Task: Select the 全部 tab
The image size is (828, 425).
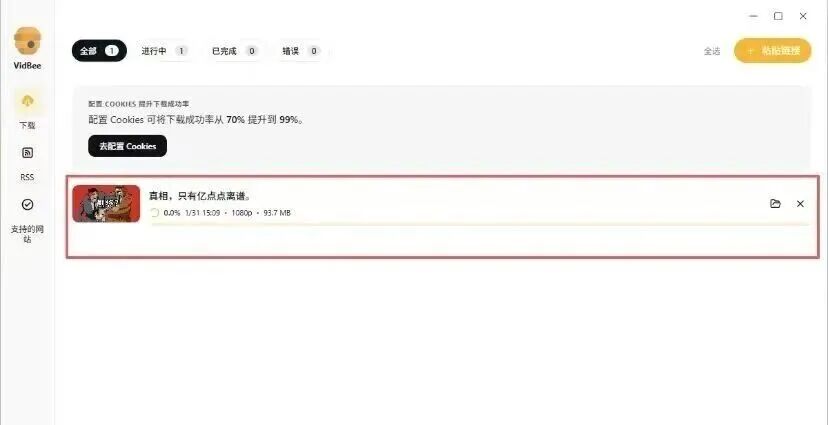Action: (99, 51)
